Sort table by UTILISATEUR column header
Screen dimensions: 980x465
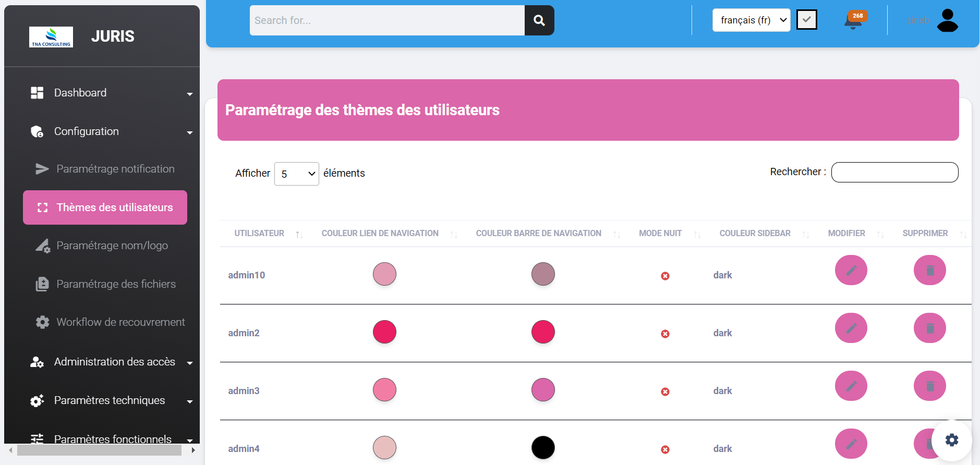(259, 234)
